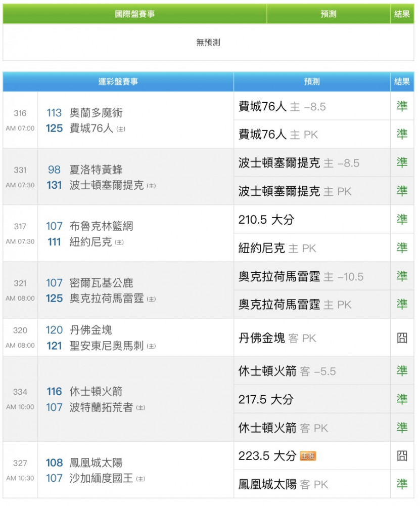This screenshot has width=420, height=506.
Task: Click match number 321
Action: pos(20,283)
